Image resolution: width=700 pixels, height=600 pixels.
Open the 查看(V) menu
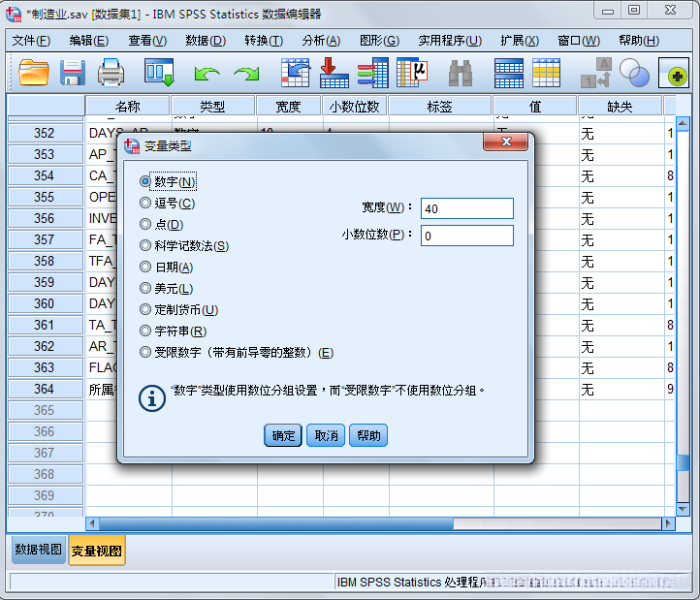pyautogui.click(x=147, y=41)
